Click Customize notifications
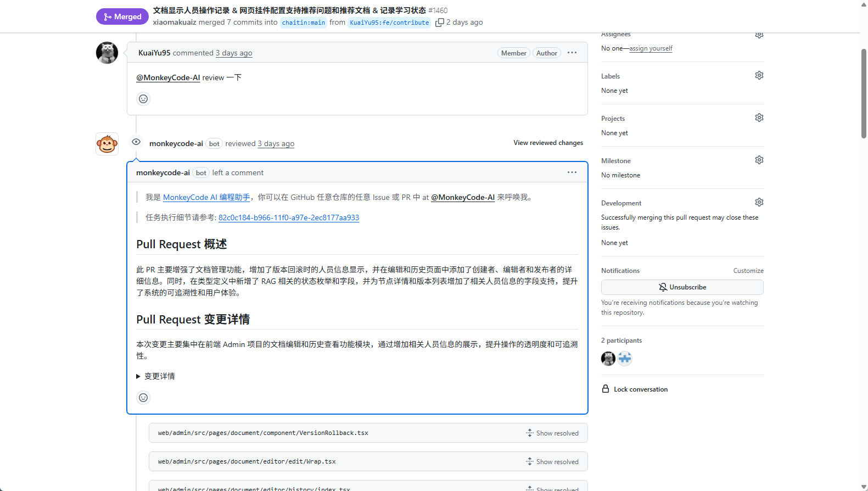 click(x=748, y=271)
